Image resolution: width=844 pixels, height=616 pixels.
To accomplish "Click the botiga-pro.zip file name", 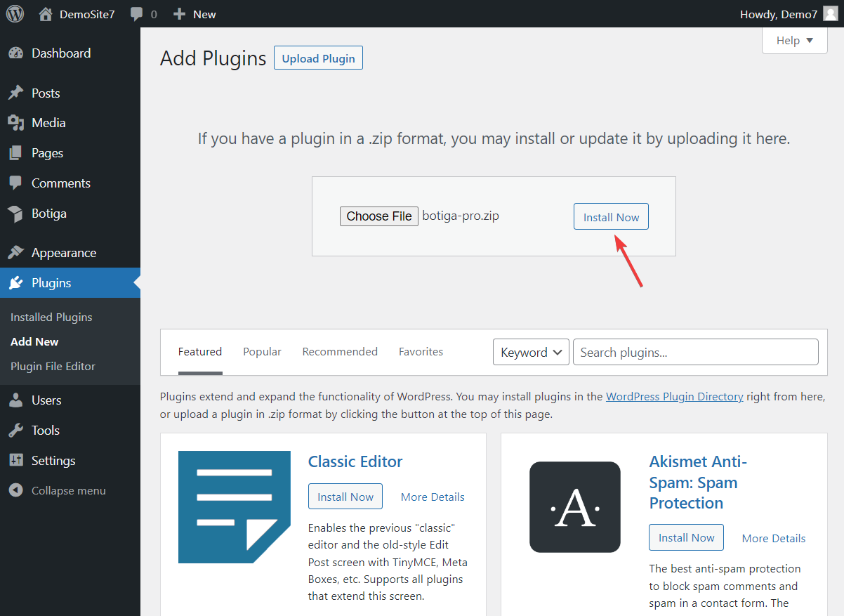I will point(461,216).
